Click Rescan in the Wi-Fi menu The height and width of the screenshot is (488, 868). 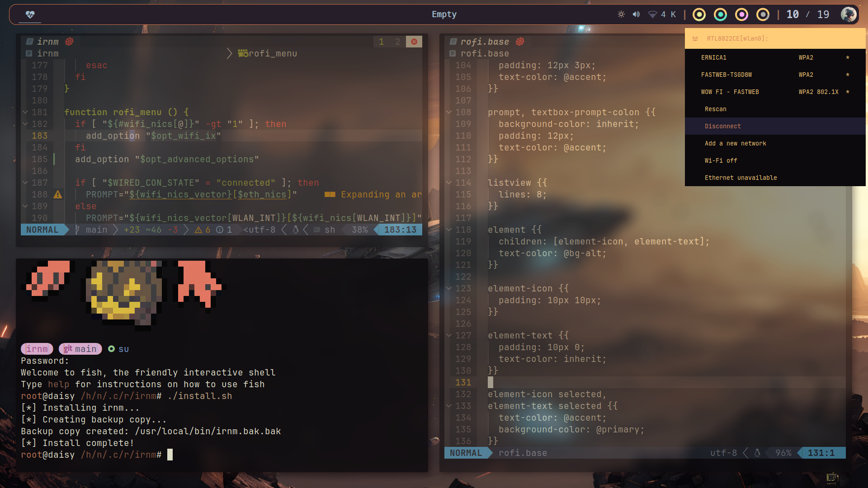[x=715, y=109]
